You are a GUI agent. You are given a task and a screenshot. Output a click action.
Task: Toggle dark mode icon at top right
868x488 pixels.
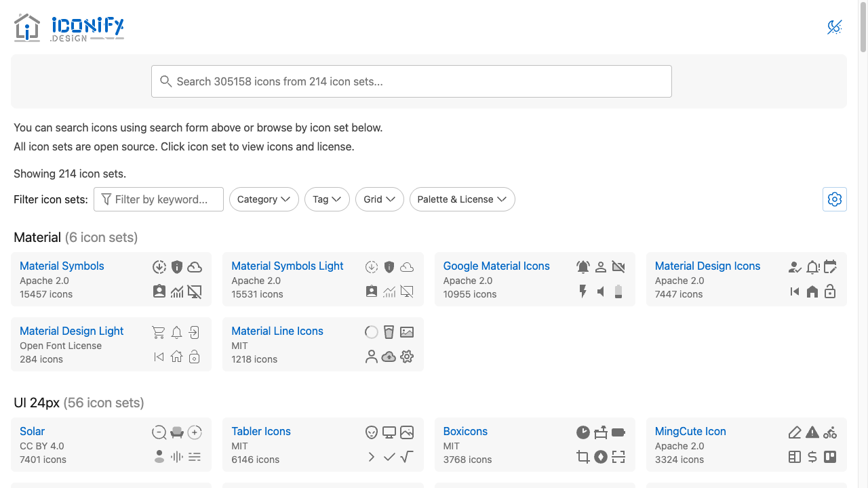click(x=835, y=27)
